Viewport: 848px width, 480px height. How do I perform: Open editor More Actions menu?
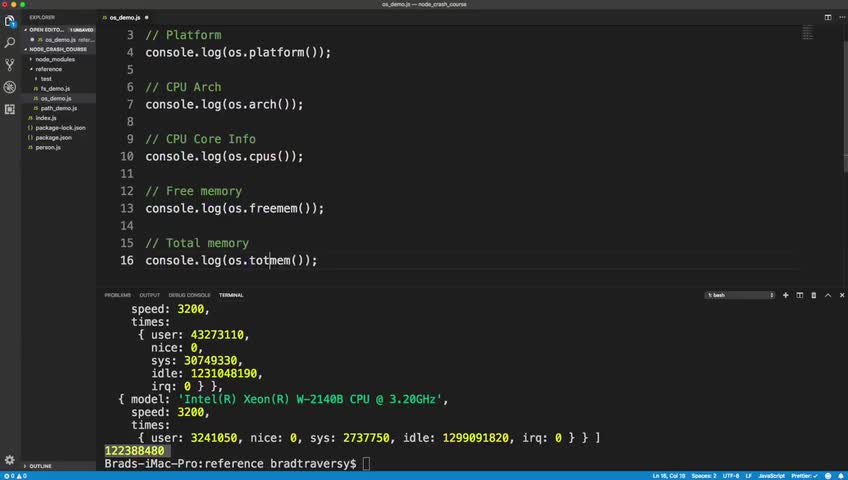point(842,17)
